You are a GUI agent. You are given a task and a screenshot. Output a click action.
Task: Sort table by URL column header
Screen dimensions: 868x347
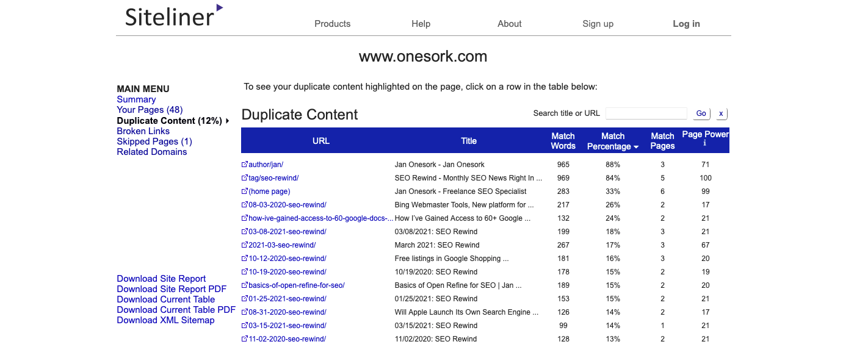[x=321, y=141]
